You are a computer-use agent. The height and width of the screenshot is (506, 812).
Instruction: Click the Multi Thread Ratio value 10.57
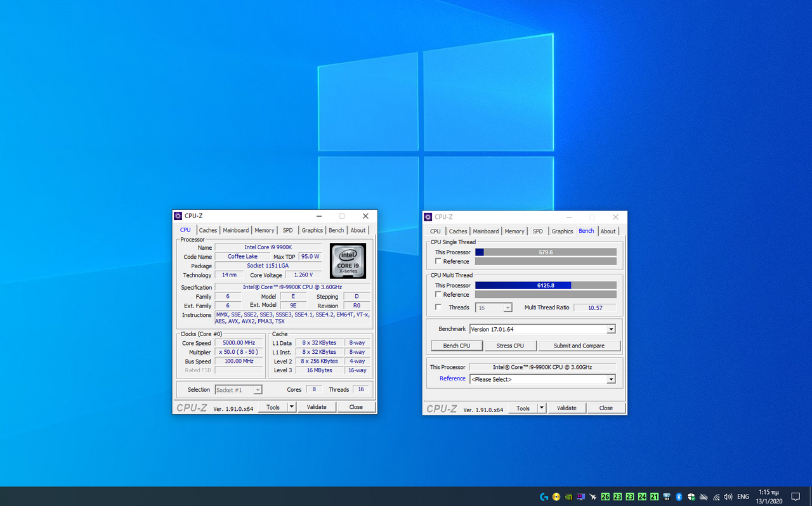click(595, 308)
